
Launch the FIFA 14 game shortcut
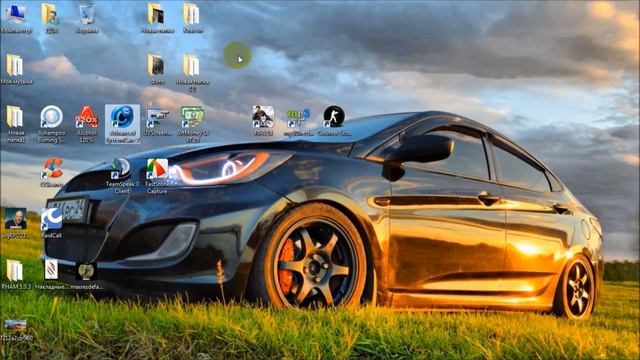point(263,121)
